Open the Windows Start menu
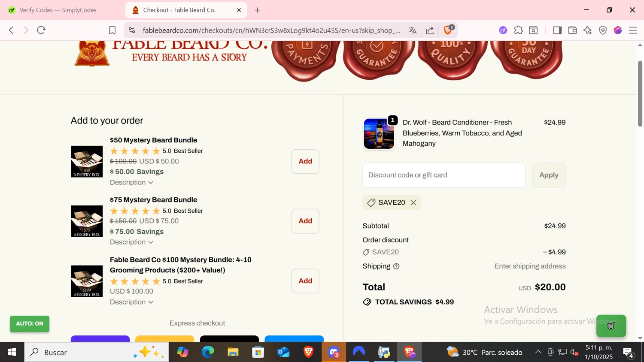This screenshot has width=644, height=362. tap(12, 352)
